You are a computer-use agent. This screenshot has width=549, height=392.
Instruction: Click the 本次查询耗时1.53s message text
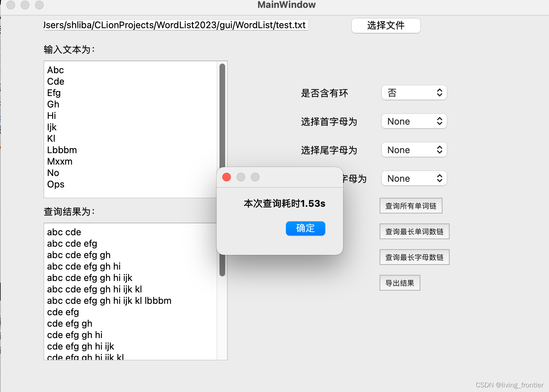coord(285,203)
